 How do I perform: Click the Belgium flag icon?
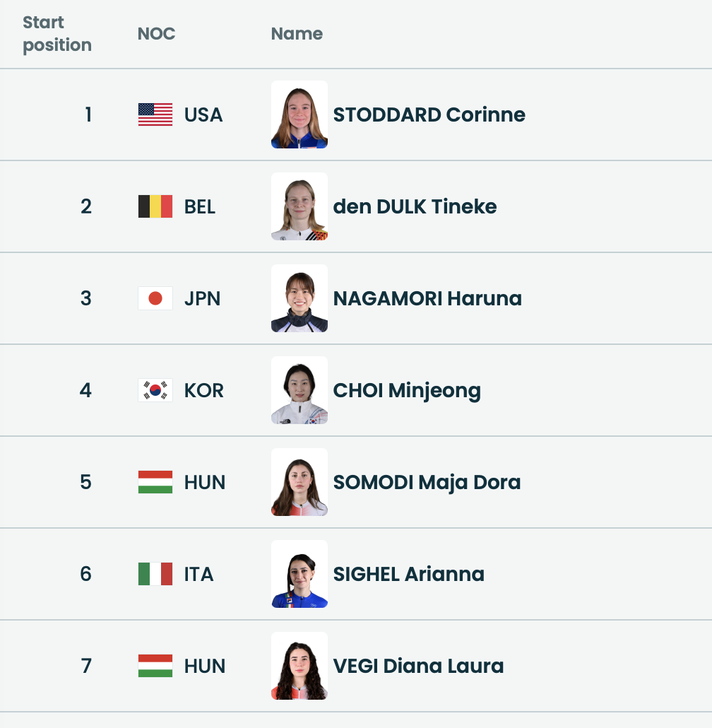[155, 206]
